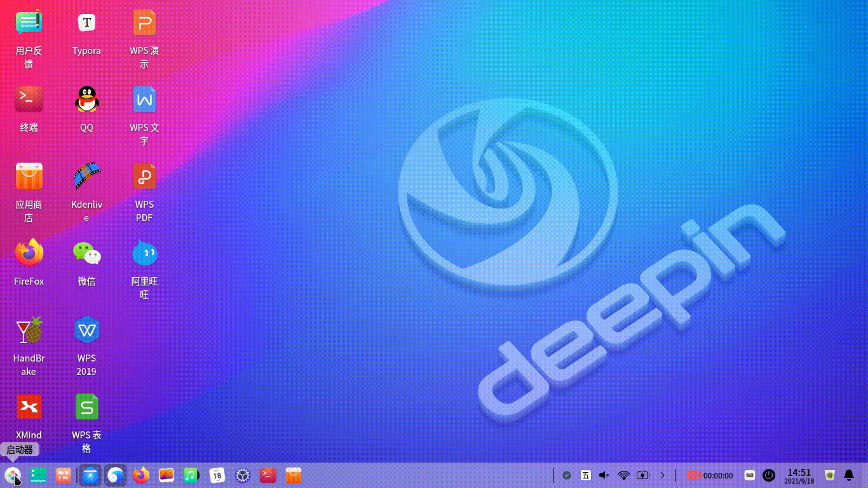Click the Wi-Fi network tray icon
Screen dimensions: 868x488
[x=624, y=475]
